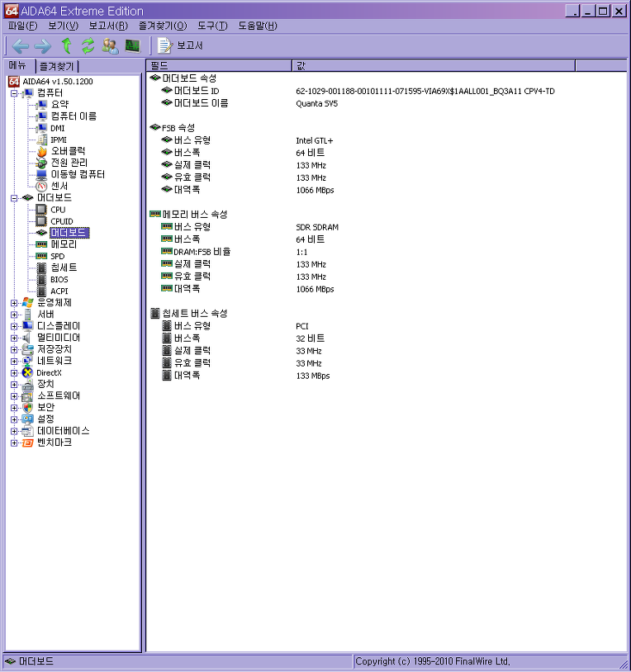Click the green monitor graph toolbar icon

click(x=132, y=45)
